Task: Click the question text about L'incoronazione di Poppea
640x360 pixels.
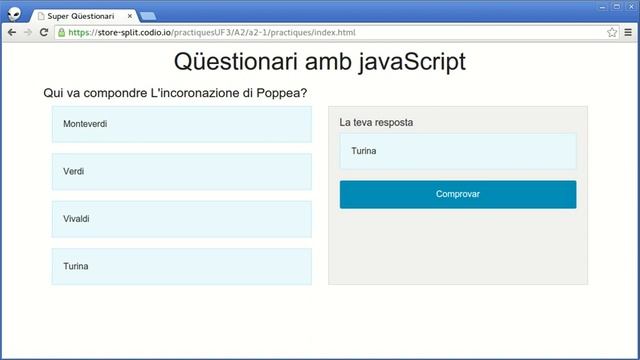Action: [175, 93]
